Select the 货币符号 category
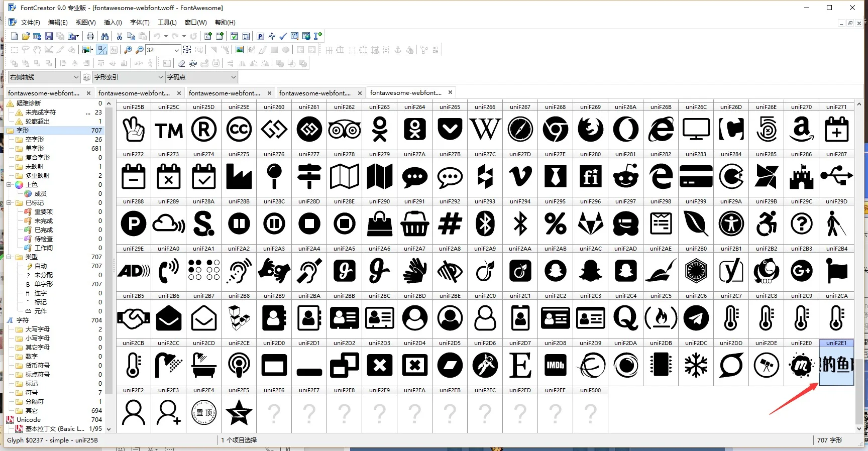 38,366
